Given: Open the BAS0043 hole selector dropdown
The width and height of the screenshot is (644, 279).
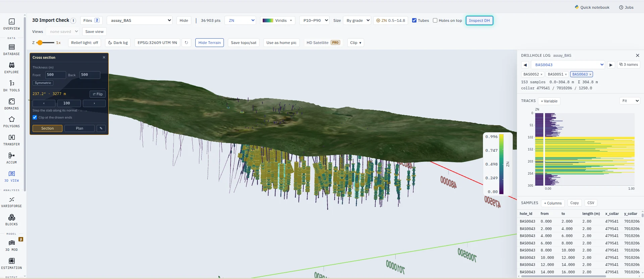Looking at the screenshot, I should tap(568, 65).
